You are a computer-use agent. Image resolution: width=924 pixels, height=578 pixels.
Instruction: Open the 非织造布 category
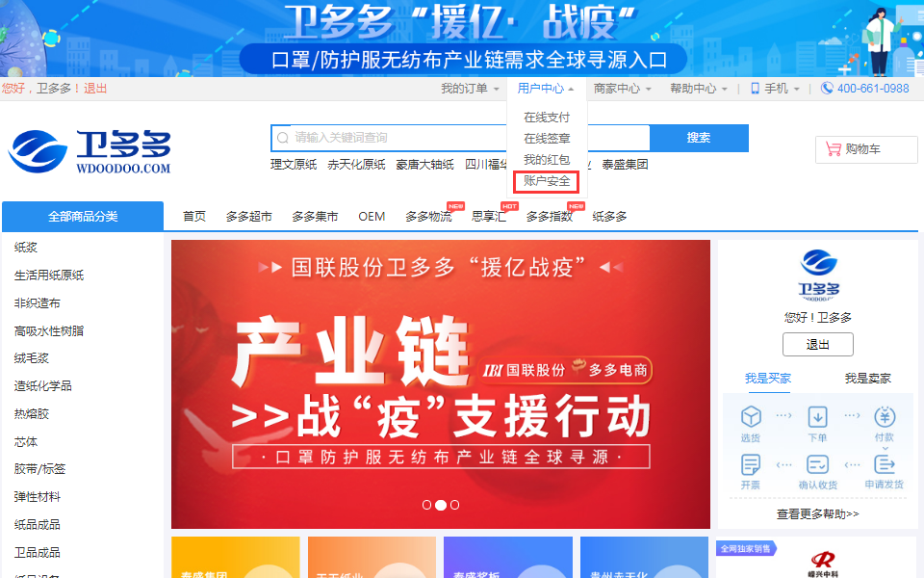coord(38,303)
